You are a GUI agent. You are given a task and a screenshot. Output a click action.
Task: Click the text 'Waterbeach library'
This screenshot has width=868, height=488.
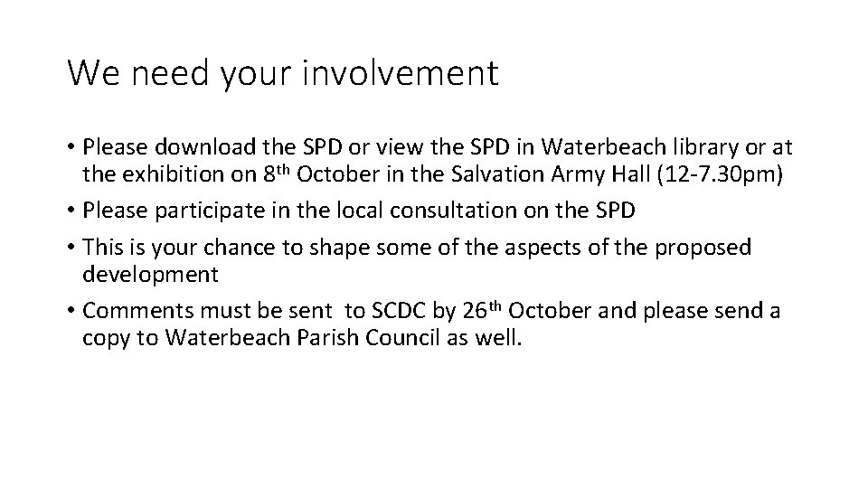coord(639,147)
